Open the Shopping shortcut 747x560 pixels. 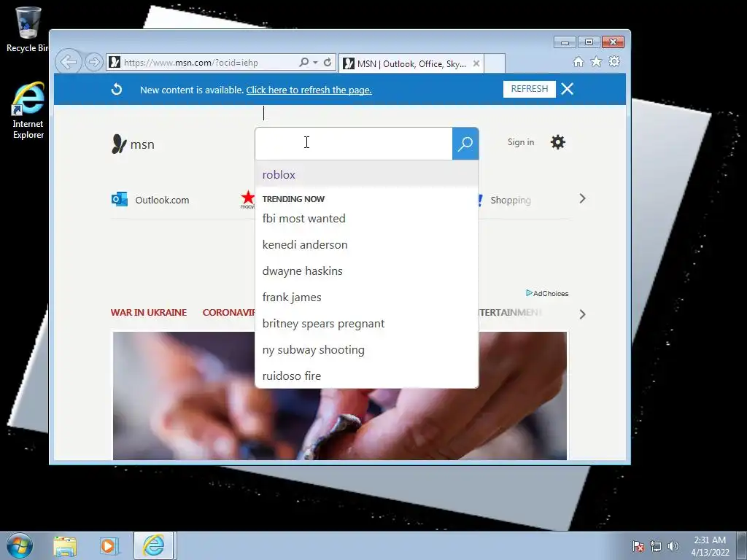click(x=510, y=200)
